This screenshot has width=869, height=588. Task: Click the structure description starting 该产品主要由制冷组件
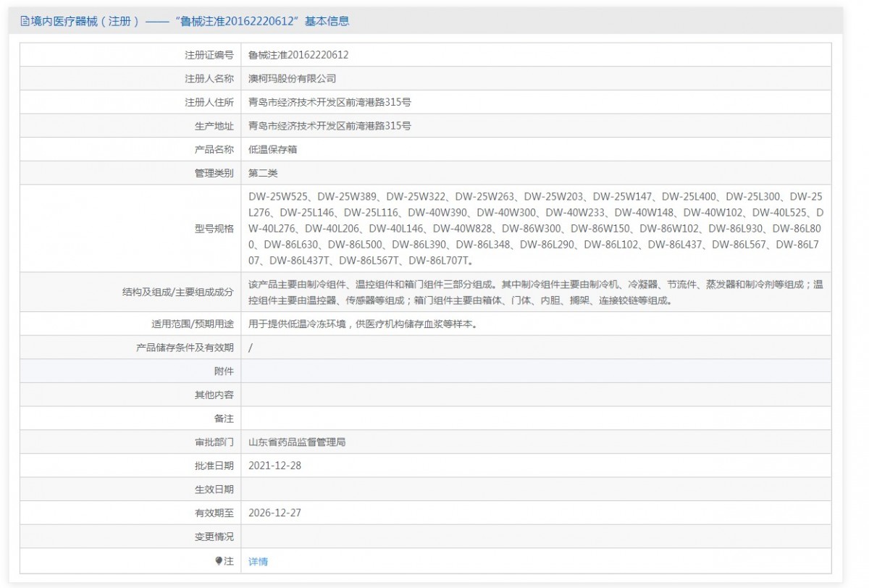[536, 292]
